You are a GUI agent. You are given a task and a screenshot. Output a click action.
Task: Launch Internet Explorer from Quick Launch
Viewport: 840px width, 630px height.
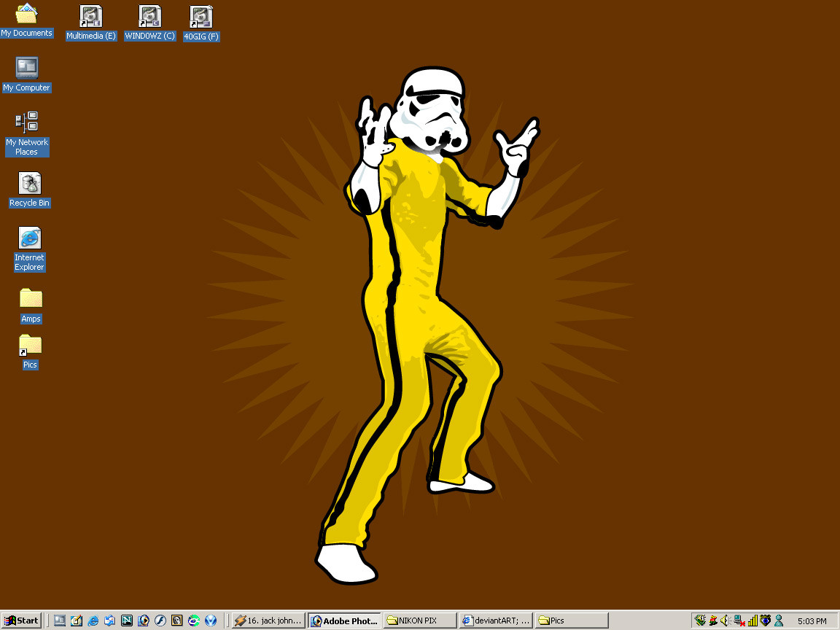click(x=93, y=621)
